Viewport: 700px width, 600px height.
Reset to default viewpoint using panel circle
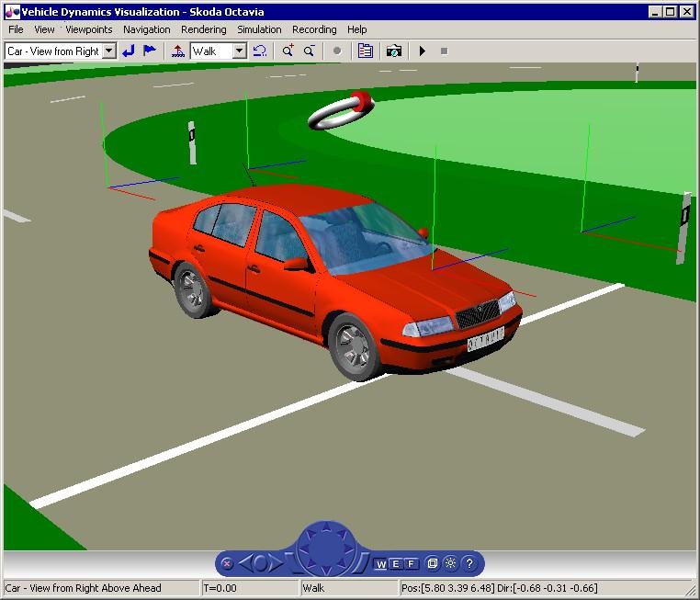261,563
